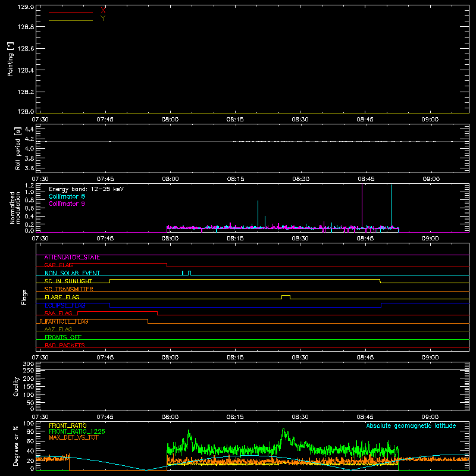
Task: Select the Energy band: 12-25 keV label
Action: (86, 189)
